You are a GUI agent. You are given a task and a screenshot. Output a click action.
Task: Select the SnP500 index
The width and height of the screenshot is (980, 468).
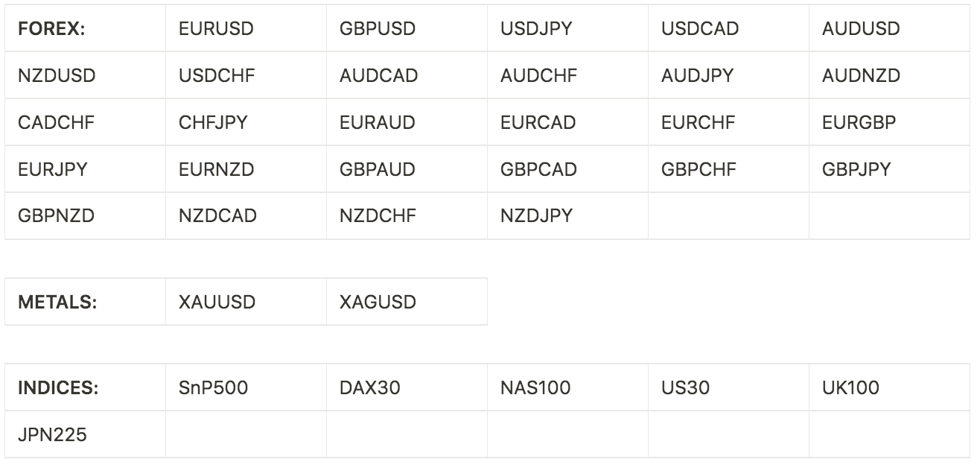click(x=246, y=388)
